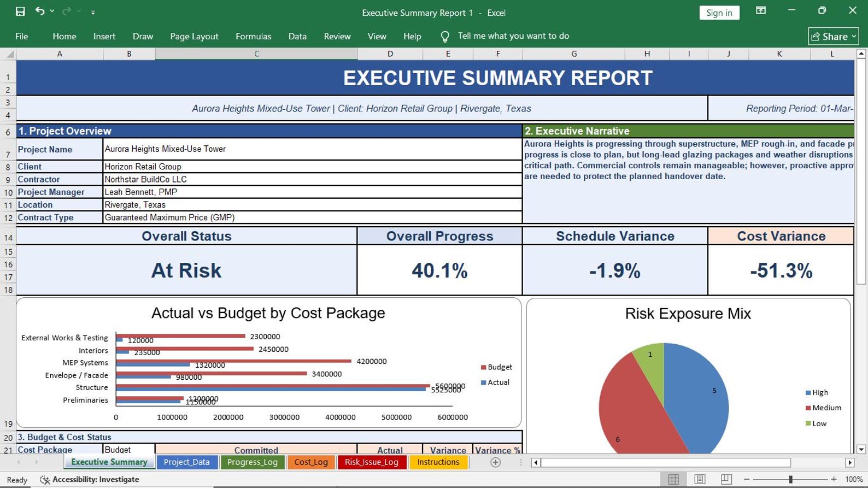Add a new sheet with plus icon
Image resolution: width=868 pixels, height=489 pixels.
click(x=496, y=463)
